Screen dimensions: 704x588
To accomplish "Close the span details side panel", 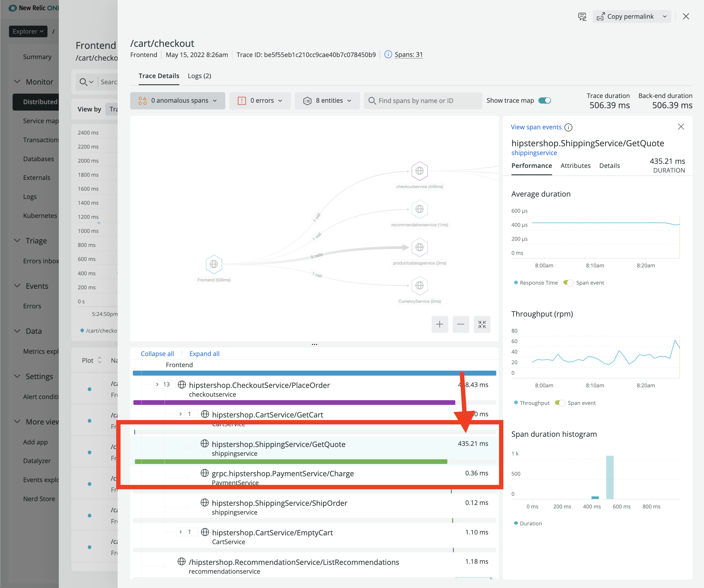I will point(681,127).
